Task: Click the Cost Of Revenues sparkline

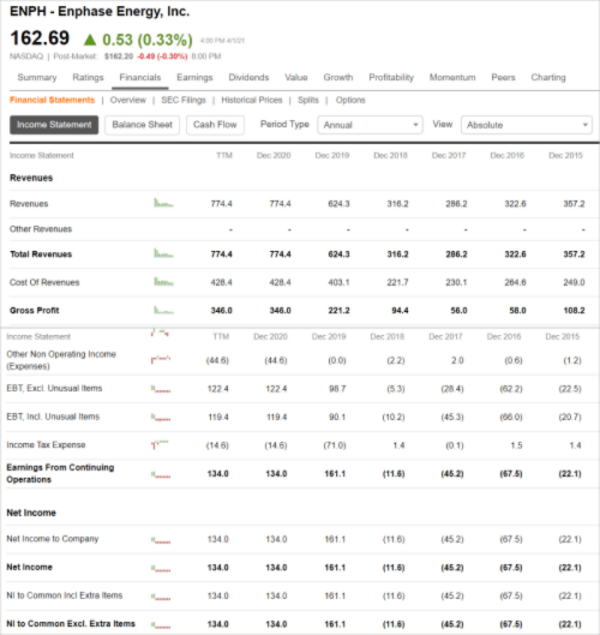Action: pyautogui.click(x=164, y=281)
